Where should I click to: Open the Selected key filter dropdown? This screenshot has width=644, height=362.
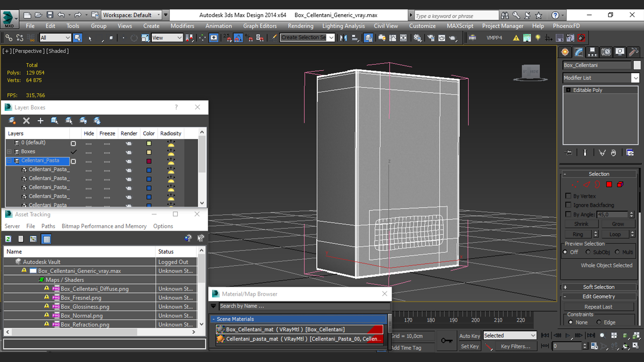pyautogui.click(x=509, y=335)
